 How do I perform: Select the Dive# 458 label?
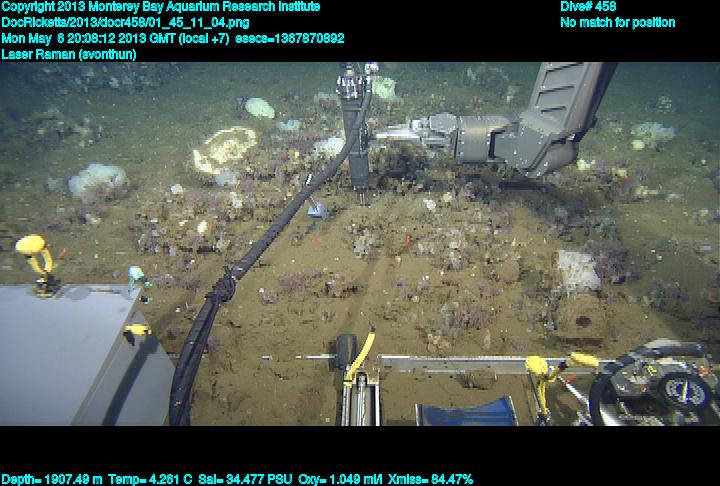(x=588, y=7)
